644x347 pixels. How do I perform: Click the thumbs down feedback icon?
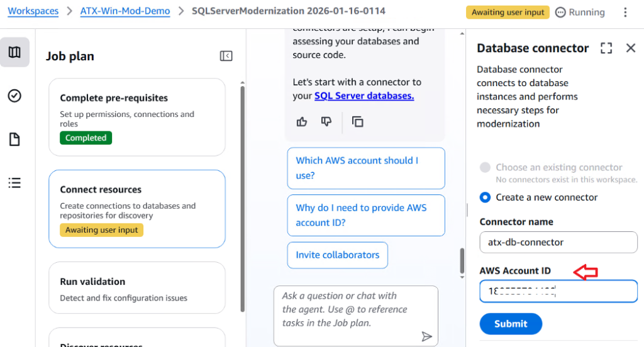click(x=326, y=121)
